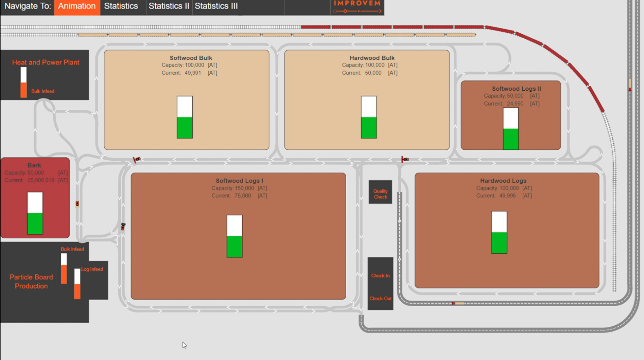The height and width of the screenshot is (360, 644).
Task: Click the Bark storage level gauge
Action: pos(35,213)
